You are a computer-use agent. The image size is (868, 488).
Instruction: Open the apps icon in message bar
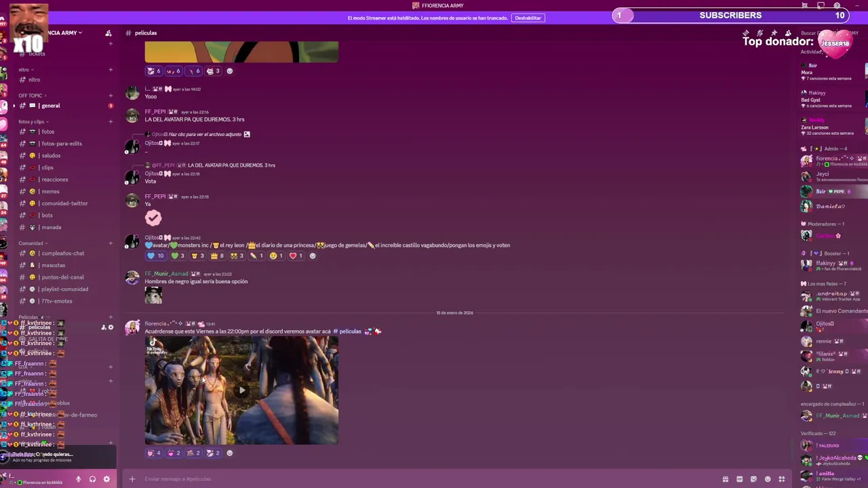coord(782,479)
